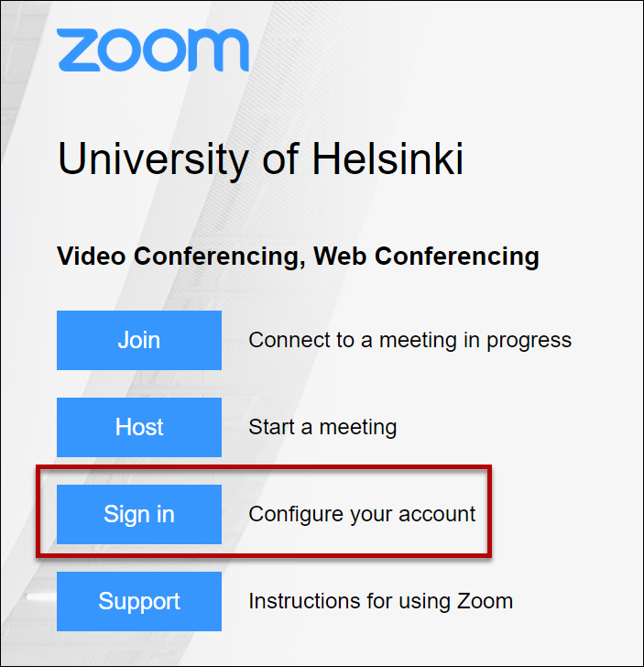Image resolution: width=644 pixels, height=667 pixels.
Task: Click the blue Zoom logo
Action: [153, 49]
